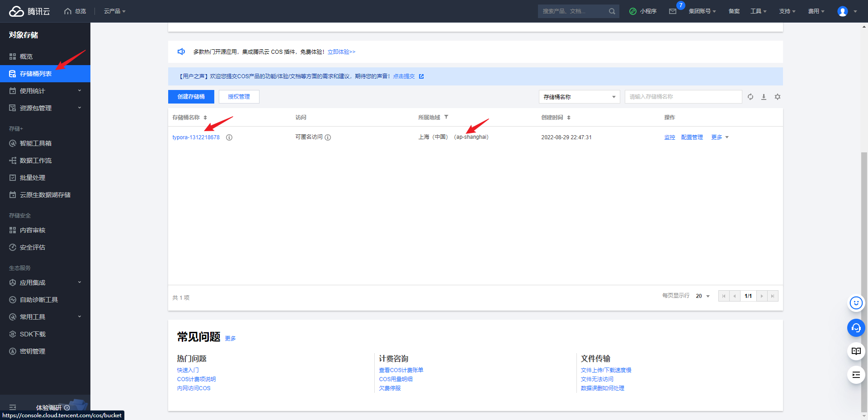Open 智能工具箱 in the sidebar
This screenshot has width=868, height=420.
[45, 143]
